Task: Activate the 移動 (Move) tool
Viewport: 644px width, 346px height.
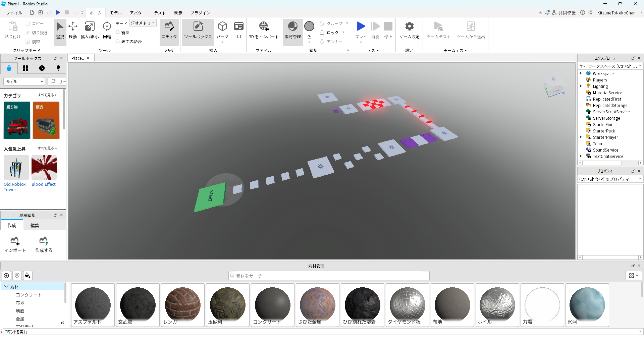Action: point(73,30)
